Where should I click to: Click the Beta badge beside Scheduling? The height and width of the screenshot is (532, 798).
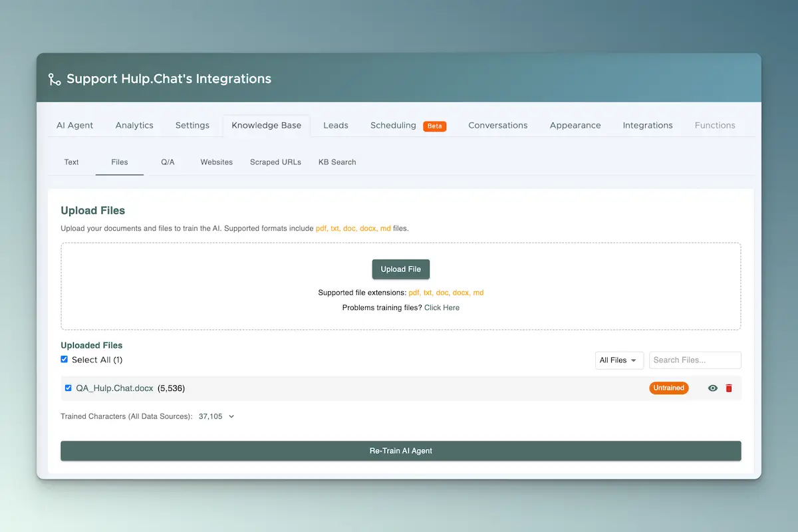[x=435, y=126]
